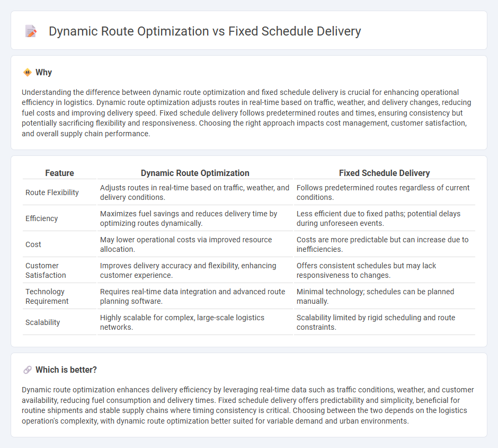Click the Feature column header

click(x=59, y=173)
